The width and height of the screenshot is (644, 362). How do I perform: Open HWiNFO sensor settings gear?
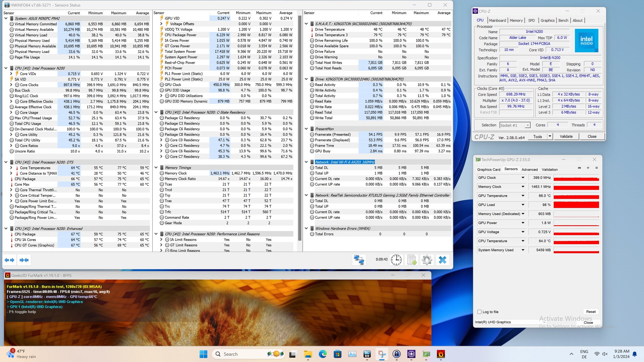[x=427, y=260]
